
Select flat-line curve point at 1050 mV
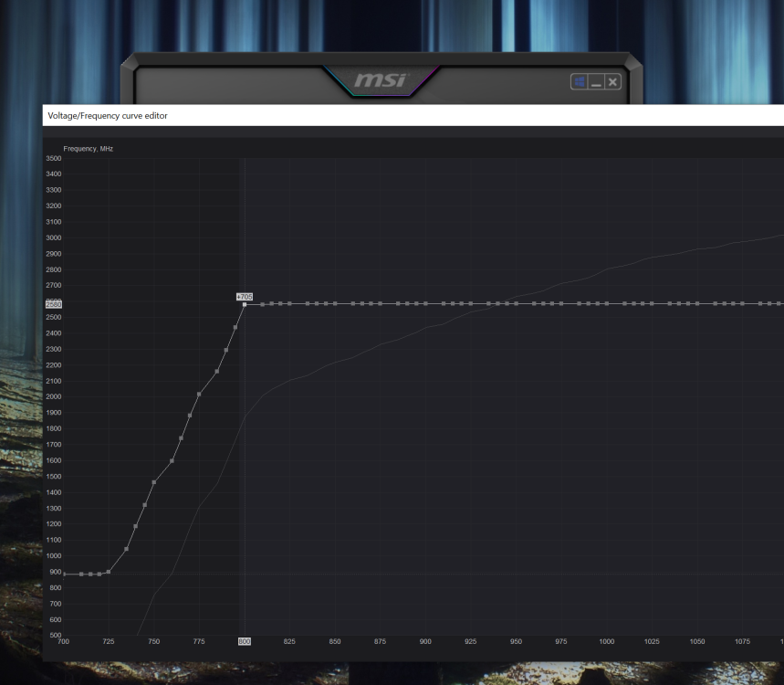pos(697,304)
